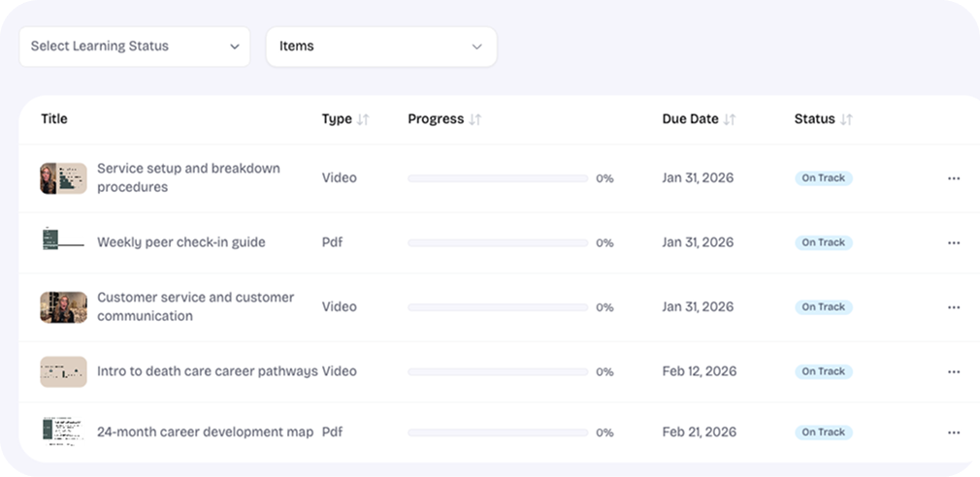This screenshot has width=980, height=477.
Task: Click On Track badge for Service setup row
Action: pyautogui.click(x=824, y=178)
